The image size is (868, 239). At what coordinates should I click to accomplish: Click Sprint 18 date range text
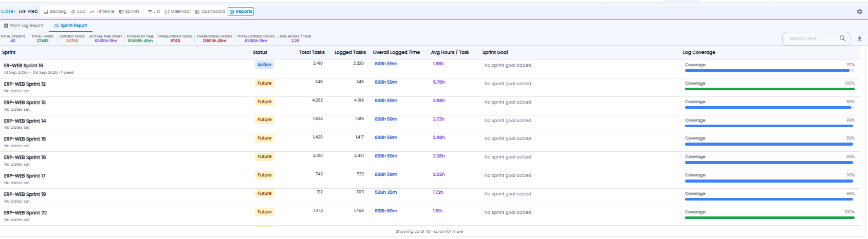click(x=39, y=73)
